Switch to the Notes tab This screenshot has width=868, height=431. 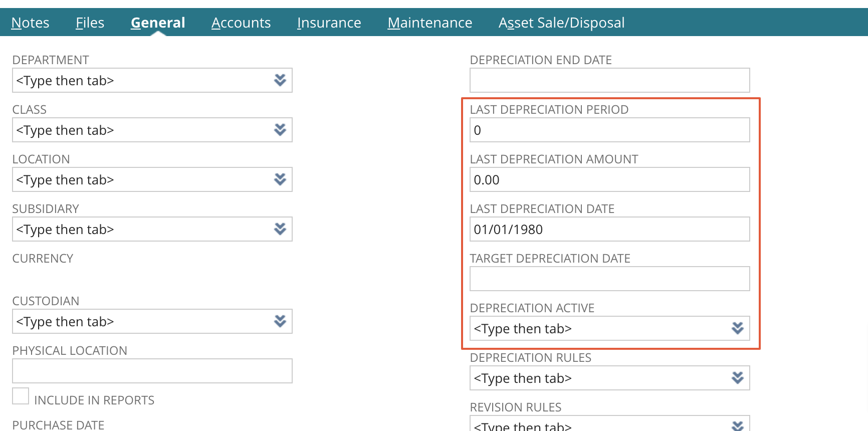(30, 23)
